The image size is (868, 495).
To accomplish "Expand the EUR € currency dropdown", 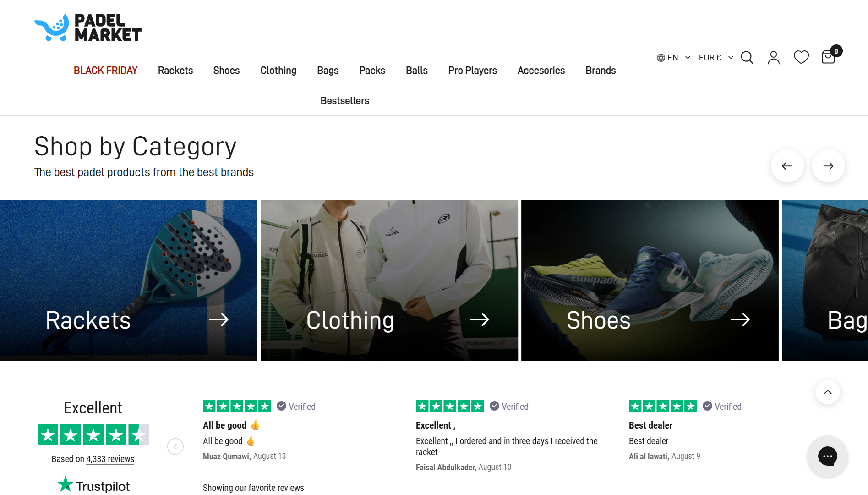I will coord(715,58).
